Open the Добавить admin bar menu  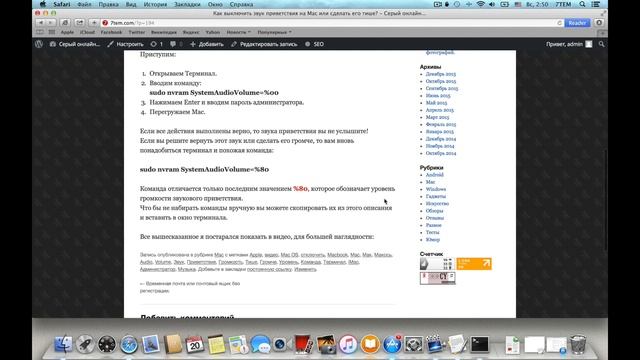[x=207, y=44]
